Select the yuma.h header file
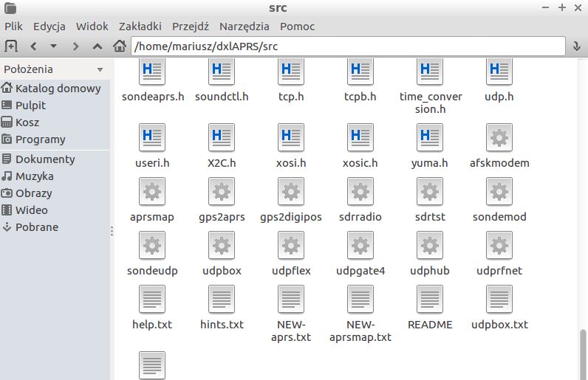 pyautogui.click(x=430, y=146)
